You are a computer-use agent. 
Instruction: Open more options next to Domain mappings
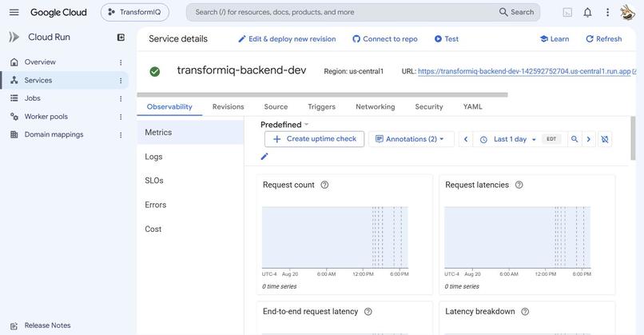point(121,135)
